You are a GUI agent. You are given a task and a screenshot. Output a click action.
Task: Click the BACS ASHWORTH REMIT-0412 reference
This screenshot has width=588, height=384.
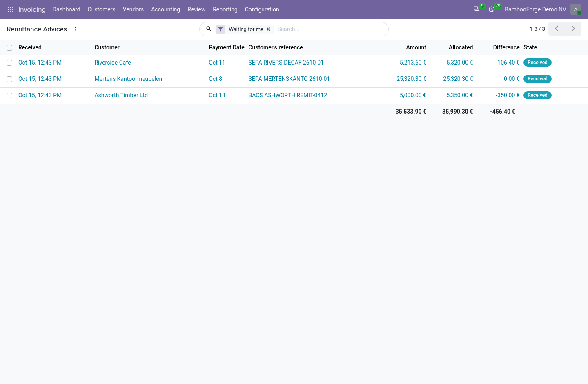[287, 95]
